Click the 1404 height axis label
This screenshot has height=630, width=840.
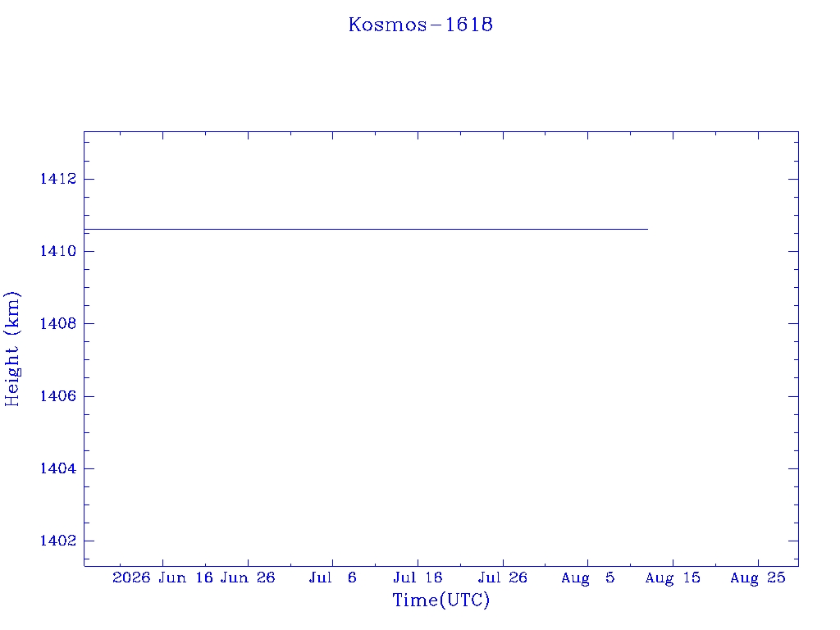tap(58, 468)
